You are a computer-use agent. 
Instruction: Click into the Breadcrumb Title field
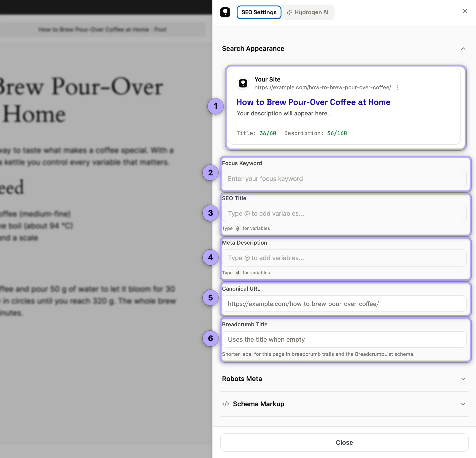(344, 339)
